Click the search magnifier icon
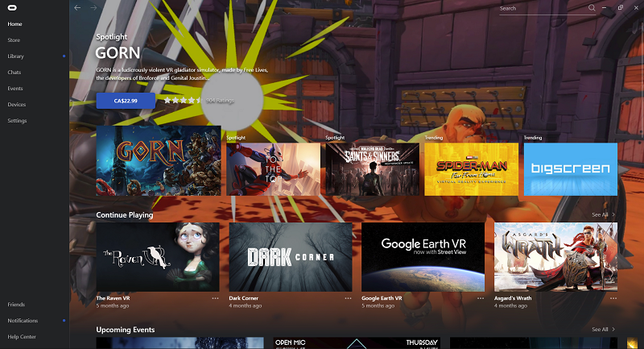 [x=592, y=8]
